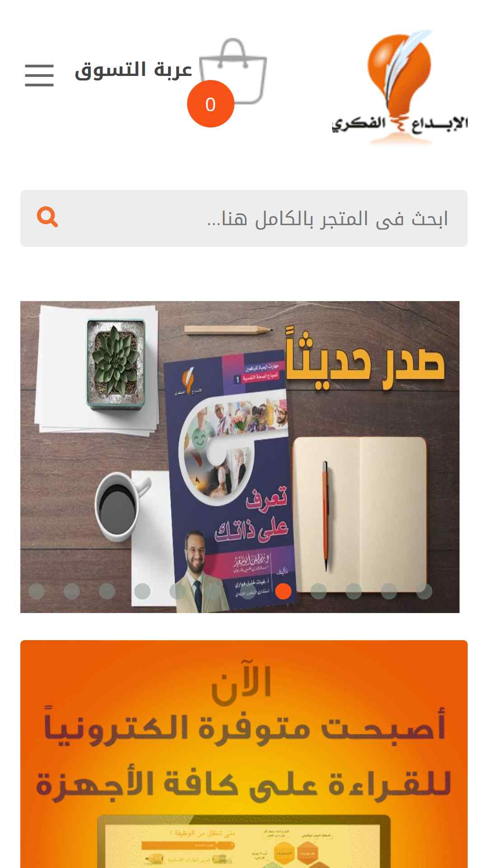Select the active orange carousel dot
This screenshot has width=488, height=868.
[x=283, y=591]
